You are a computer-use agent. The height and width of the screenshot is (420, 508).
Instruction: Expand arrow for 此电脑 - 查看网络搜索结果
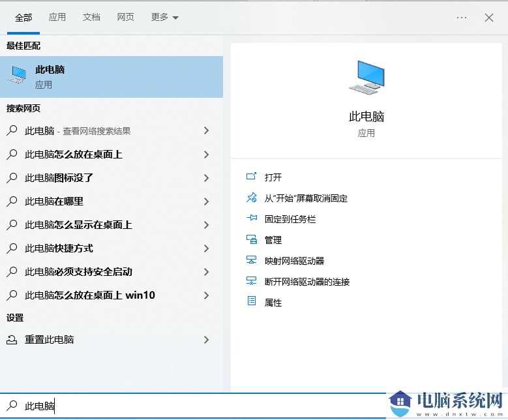206,130
